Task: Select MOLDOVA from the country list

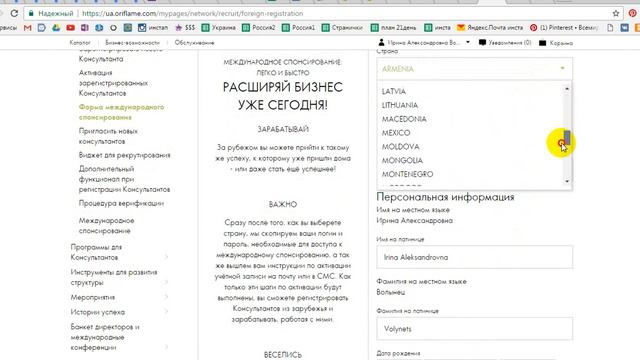Action: click(400, 147)
